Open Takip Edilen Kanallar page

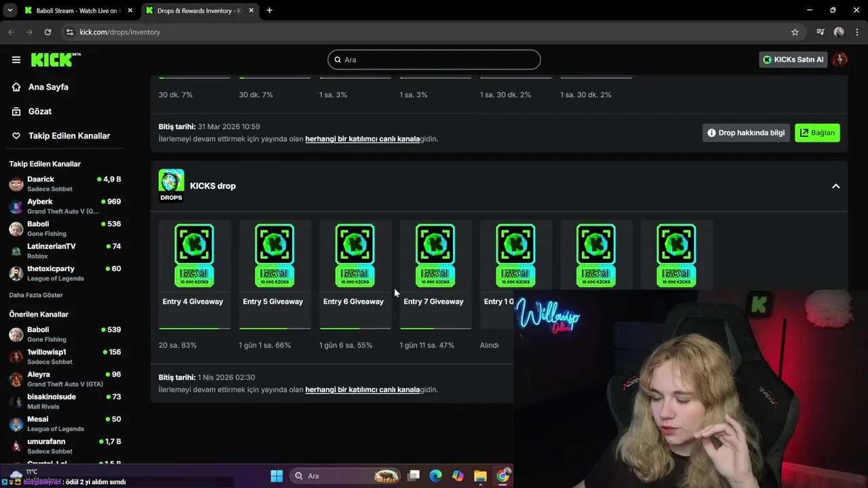pos(68,136)
